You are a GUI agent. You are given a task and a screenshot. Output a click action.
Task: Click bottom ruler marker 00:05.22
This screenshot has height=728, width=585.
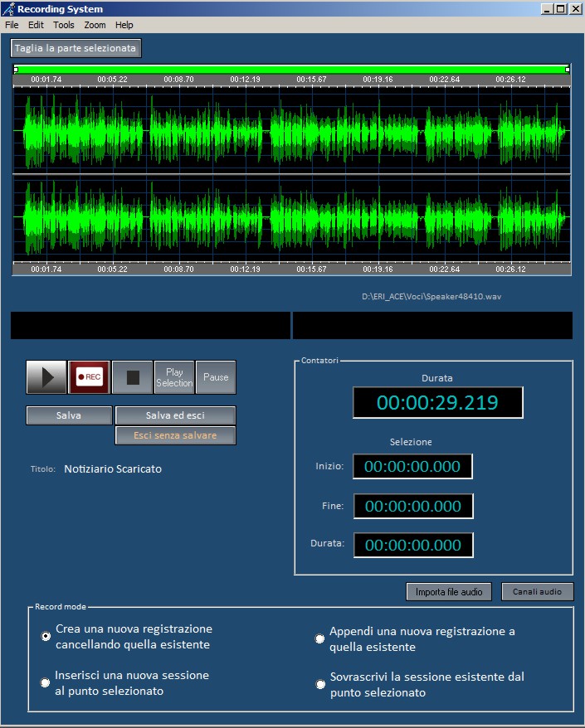[x=112, y=269]
